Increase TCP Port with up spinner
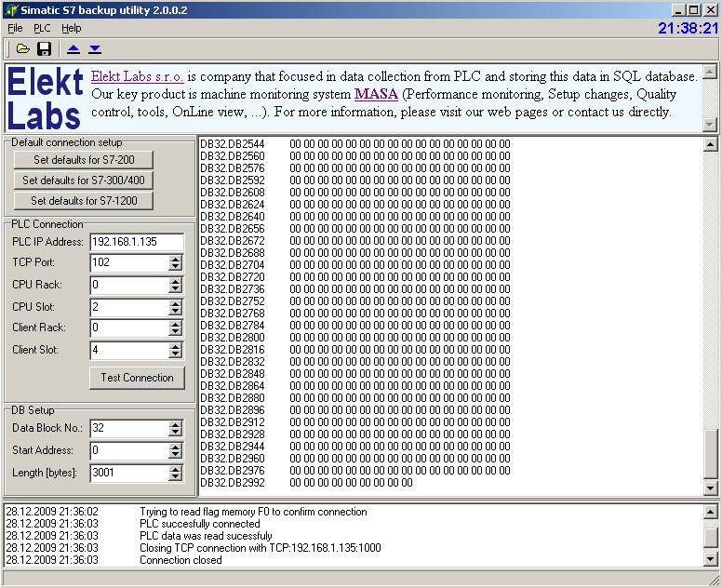The width and height of the screenshot is (722, 588). [x=175, y=259]
